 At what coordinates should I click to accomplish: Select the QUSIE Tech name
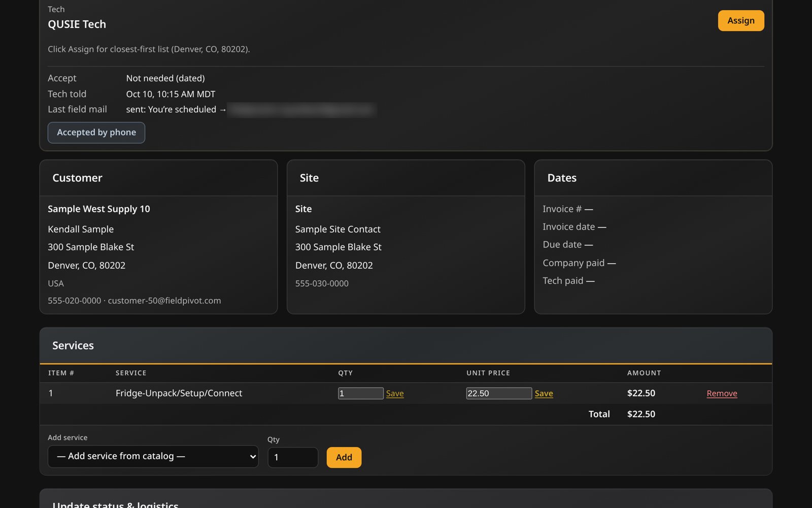[77, 24]
